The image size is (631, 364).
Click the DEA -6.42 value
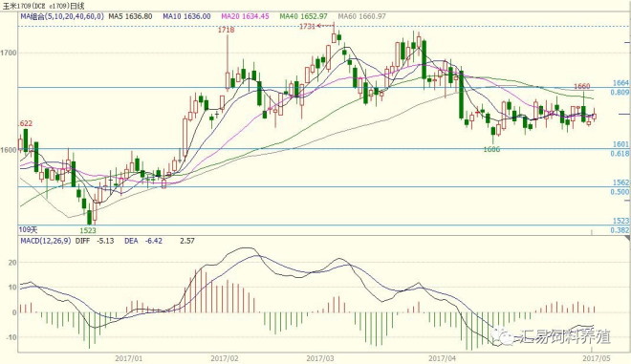point(143,241)
